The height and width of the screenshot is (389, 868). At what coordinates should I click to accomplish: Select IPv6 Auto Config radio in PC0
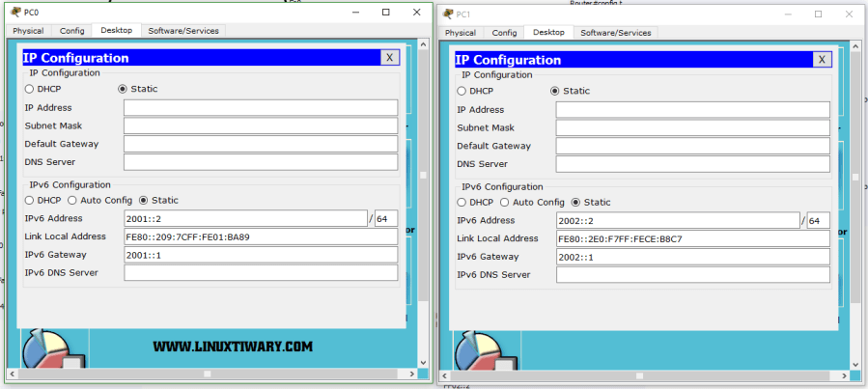click(x=72, y=201)
